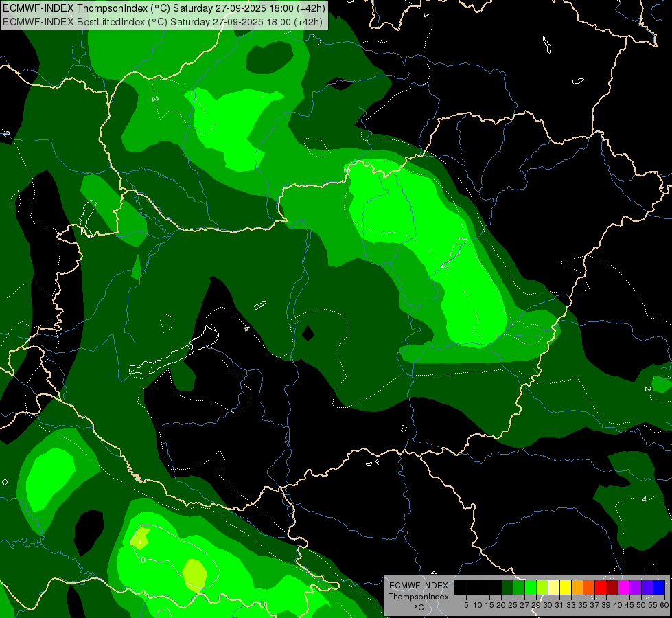Click the BestLiftedIndex title line at top

163,21
